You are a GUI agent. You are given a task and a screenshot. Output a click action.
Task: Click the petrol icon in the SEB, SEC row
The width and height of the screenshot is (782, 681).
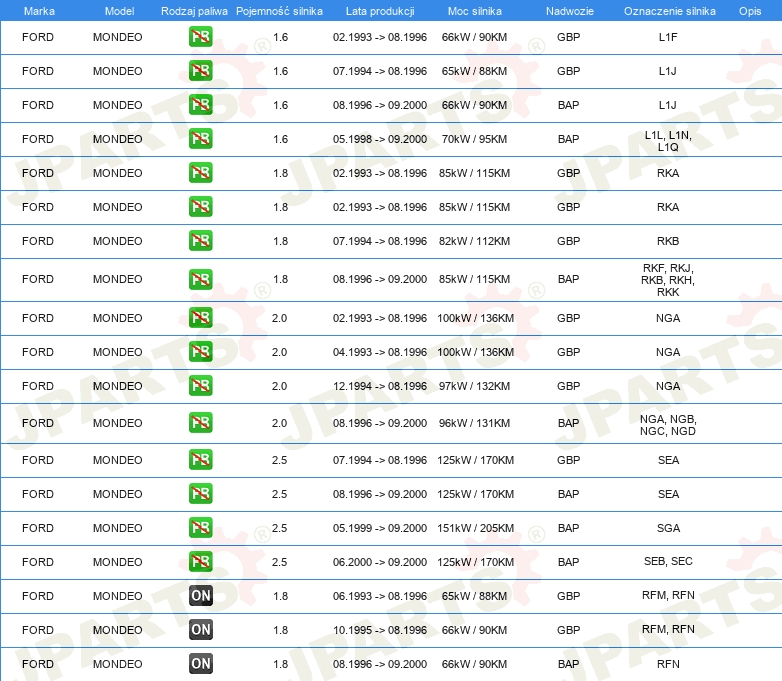200,561
